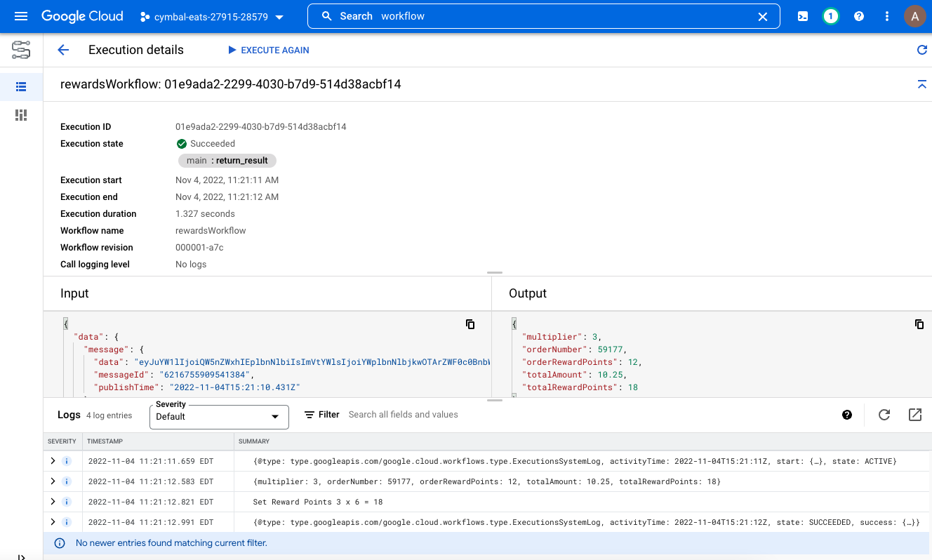Expand the Set Reward Points log entry
The width and height of the screenshot is (932, 560).
click(x=53, y=502)
